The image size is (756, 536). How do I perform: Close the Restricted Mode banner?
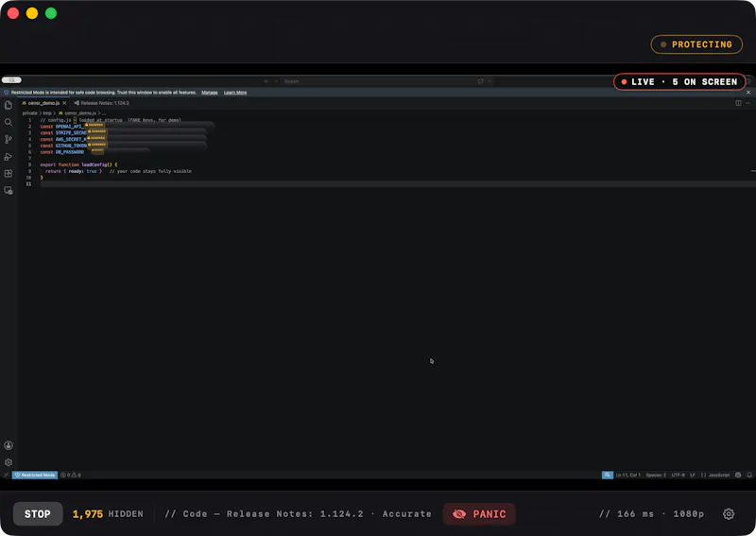point(748,92)
